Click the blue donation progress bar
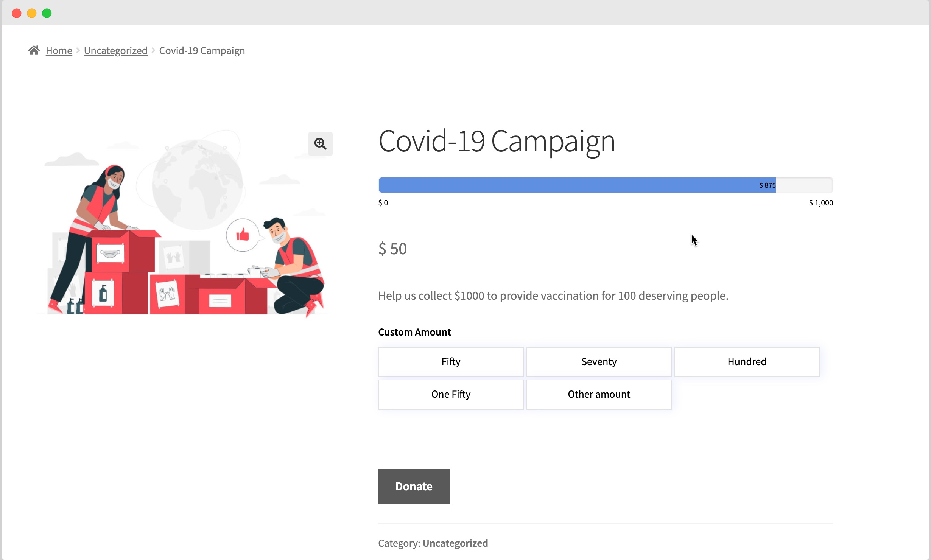 point(568,185)
